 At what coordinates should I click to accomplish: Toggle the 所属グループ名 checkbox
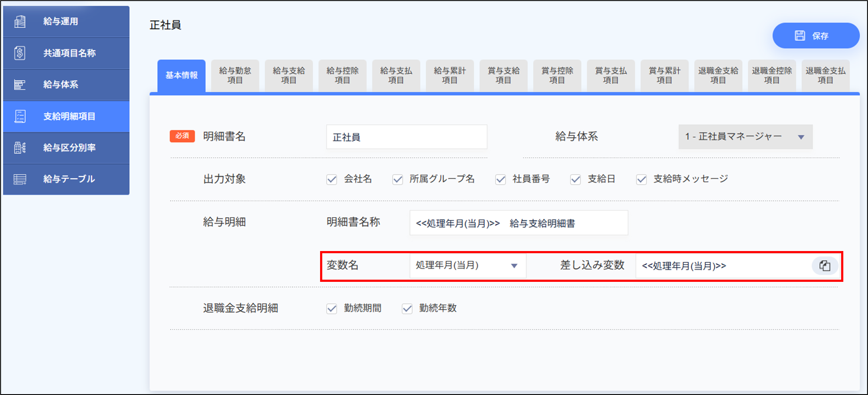click(x=398, y=180)
